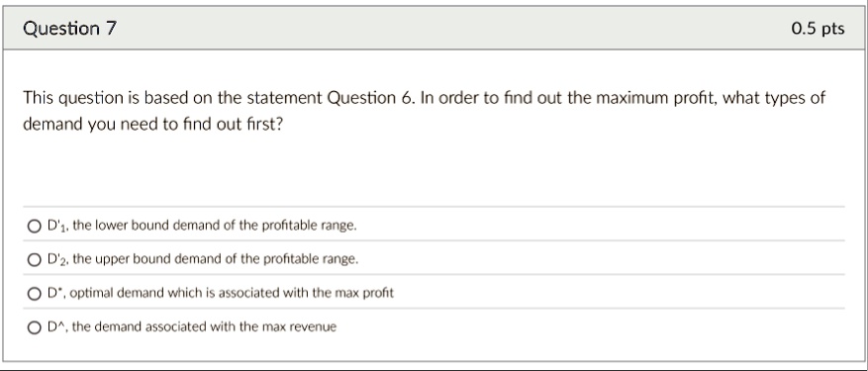
Task: Click 'optimal demand which is associated with the max profit' text
Action: click(x=232, y=293)
